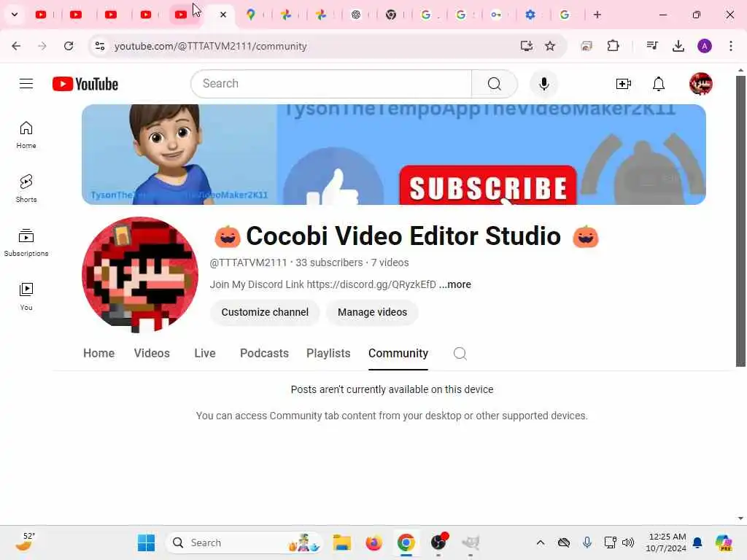Open the YouTube guide hamburger menu

[x=26, y=84]
